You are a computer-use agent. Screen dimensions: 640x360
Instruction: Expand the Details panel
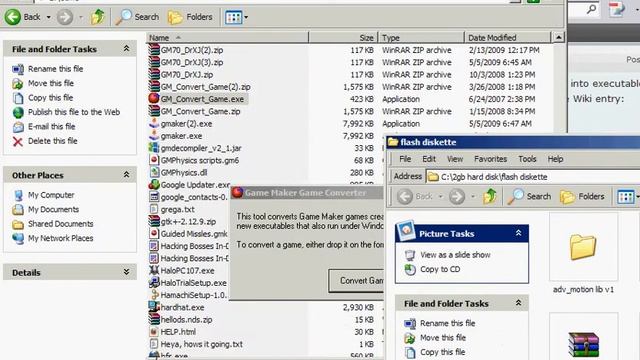127,272
